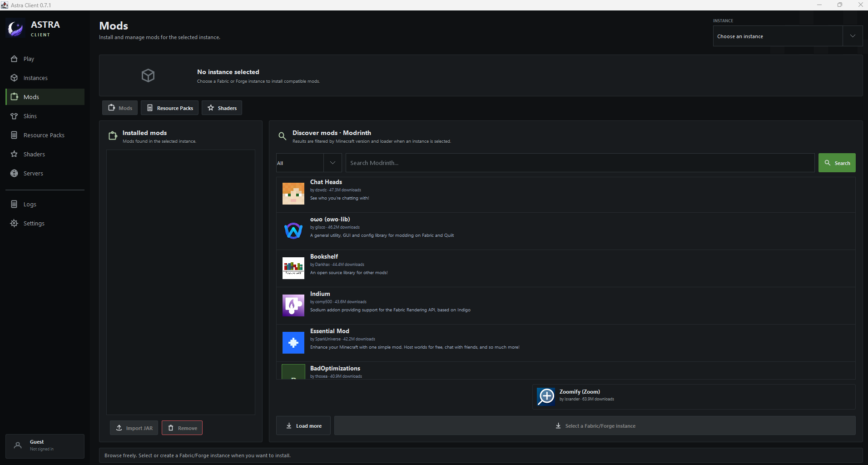868x465 pixels.
Task: Open Settings from the sidebar
Action: [45, 223]
